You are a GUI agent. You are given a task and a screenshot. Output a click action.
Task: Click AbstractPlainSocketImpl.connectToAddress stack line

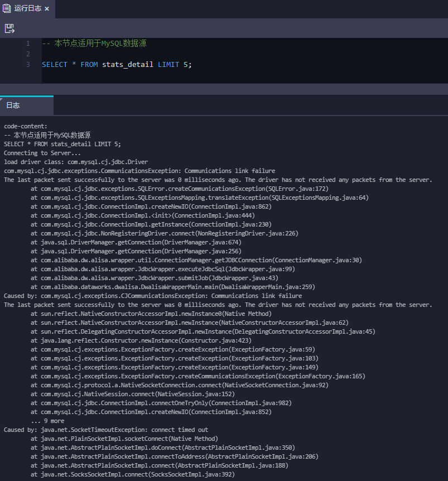pos(175,456)
